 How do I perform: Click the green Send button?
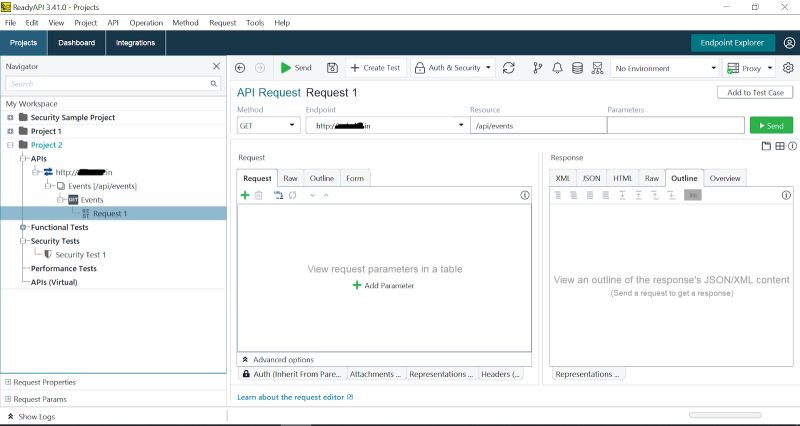tap(771, 126)
